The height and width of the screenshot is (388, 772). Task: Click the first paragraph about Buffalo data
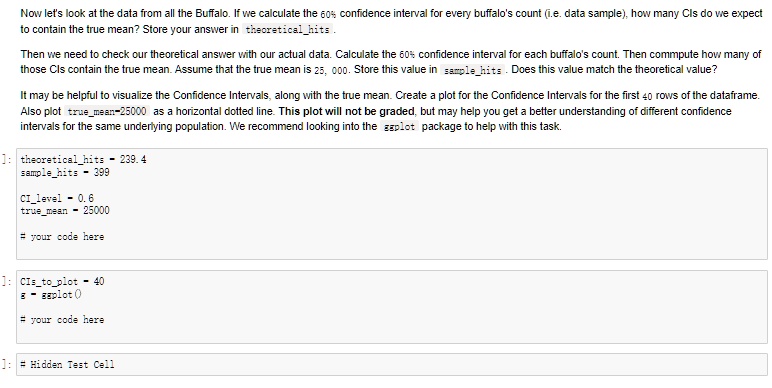pyautogui.click(x=391, y=21)
